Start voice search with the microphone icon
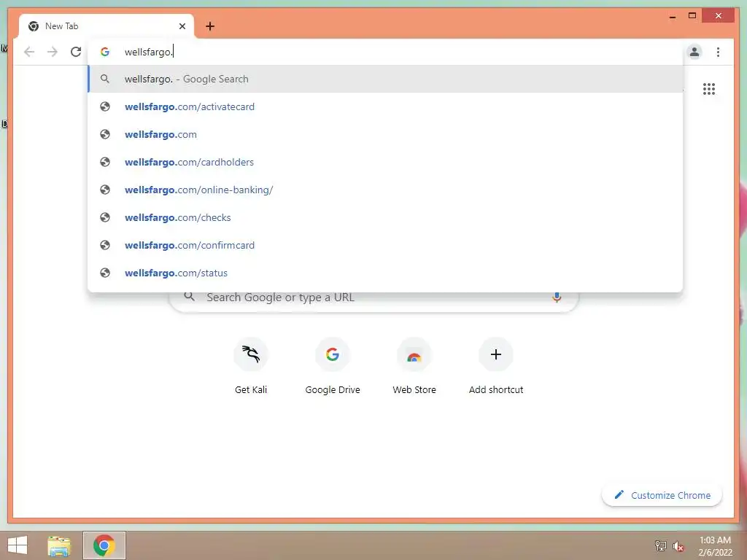This screenshot has height=560, width=747. point(557,297)
